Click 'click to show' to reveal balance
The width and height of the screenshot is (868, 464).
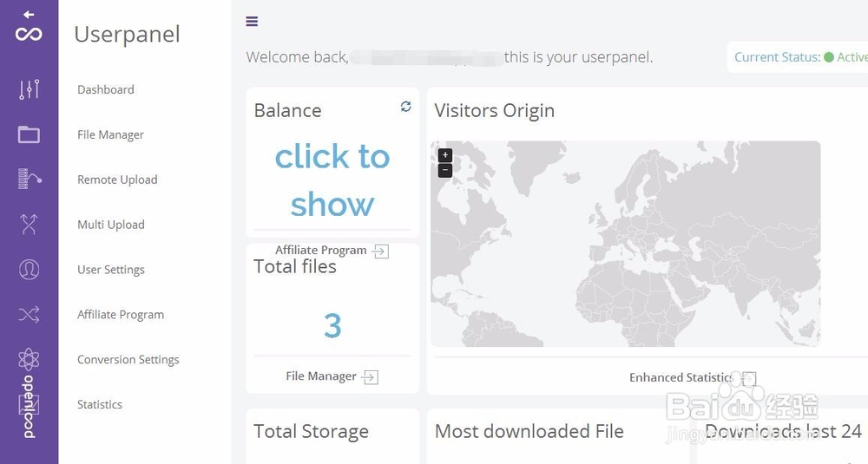[332, 180]
